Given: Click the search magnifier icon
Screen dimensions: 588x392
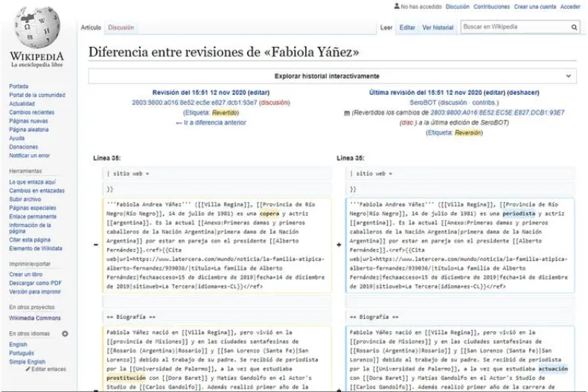Looking at the screenshot, I should coord(575,28).
